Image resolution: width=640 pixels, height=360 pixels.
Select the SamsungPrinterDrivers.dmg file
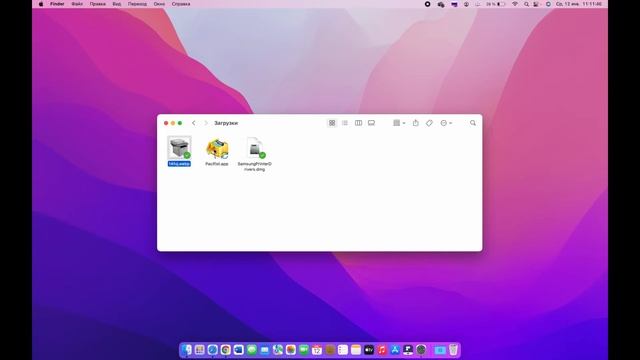pos(255,148)
